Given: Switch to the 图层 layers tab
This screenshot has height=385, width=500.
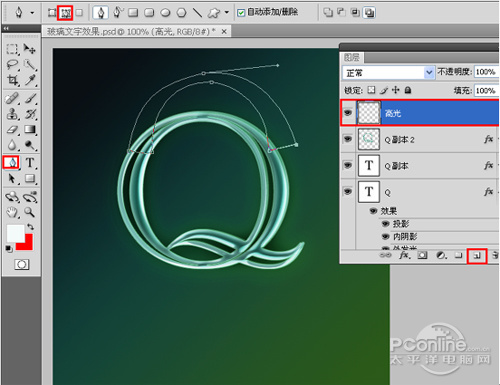Looking at the screenshot, I should pyautogui.click(x=352, y=58).
